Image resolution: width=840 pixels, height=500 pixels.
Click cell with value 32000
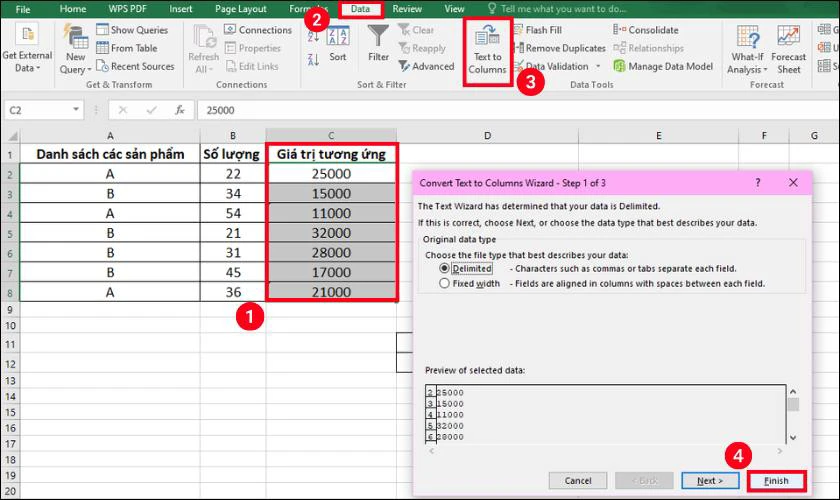[x=331, y=233]
